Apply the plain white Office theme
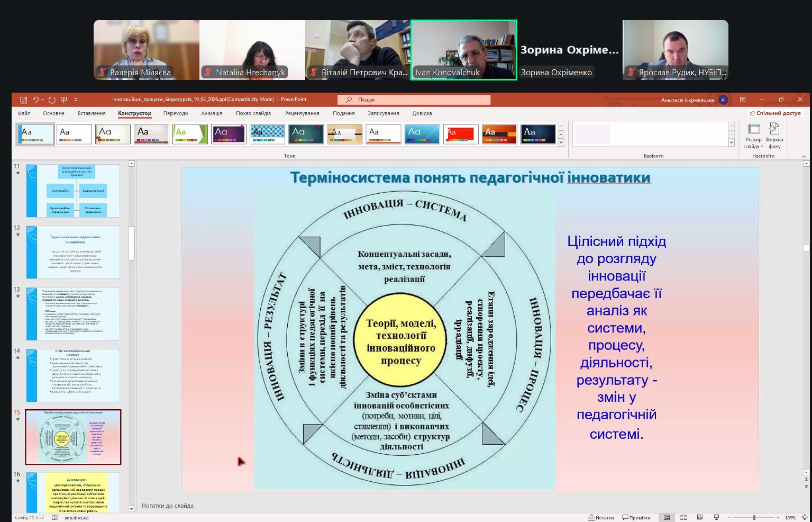 [74, 134]
